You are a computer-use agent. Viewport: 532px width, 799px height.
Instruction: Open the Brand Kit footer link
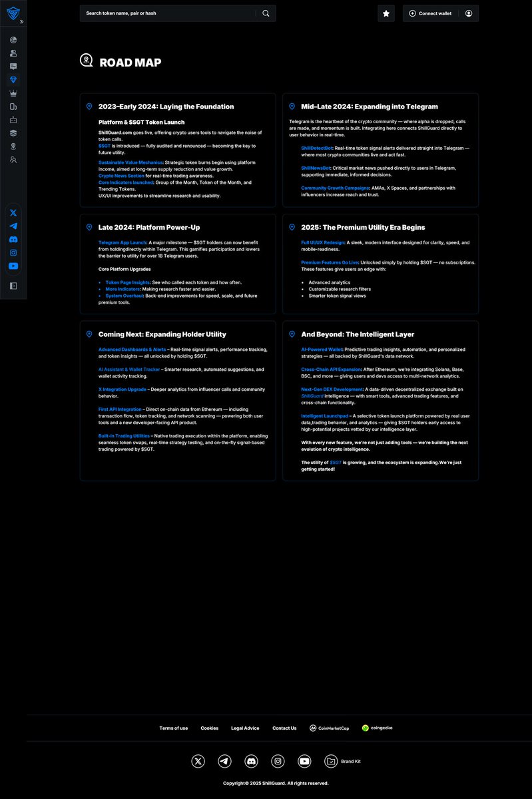click(343, 761)
